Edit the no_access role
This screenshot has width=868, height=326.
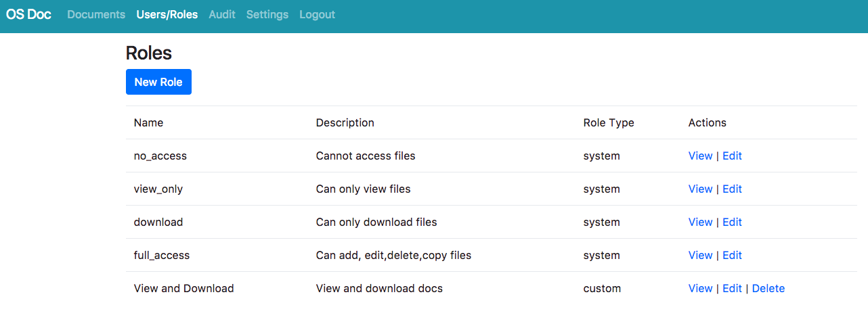[x=732, y=156]
